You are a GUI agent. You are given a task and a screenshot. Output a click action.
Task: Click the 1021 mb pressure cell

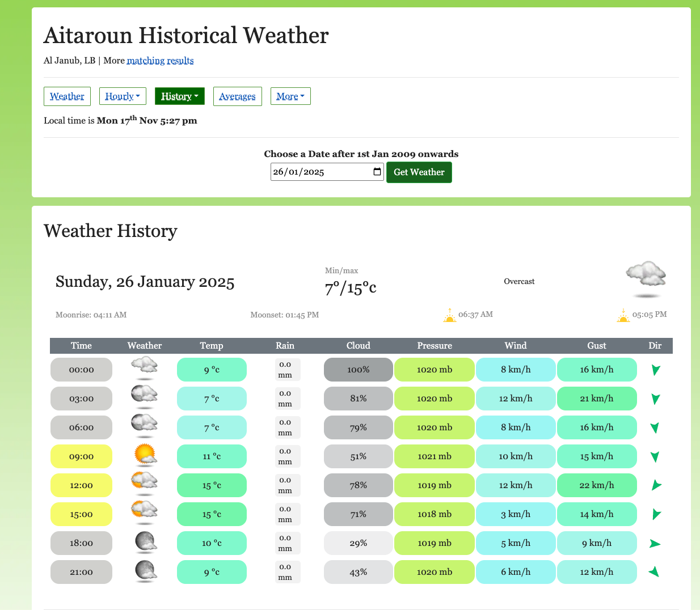[x=435, y=456]
